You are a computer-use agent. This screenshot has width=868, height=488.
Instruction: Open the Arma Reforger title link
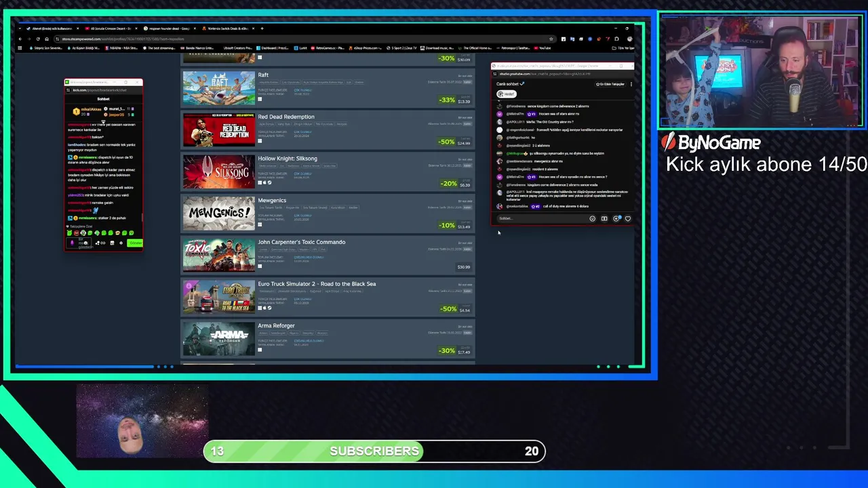(276, 326)
